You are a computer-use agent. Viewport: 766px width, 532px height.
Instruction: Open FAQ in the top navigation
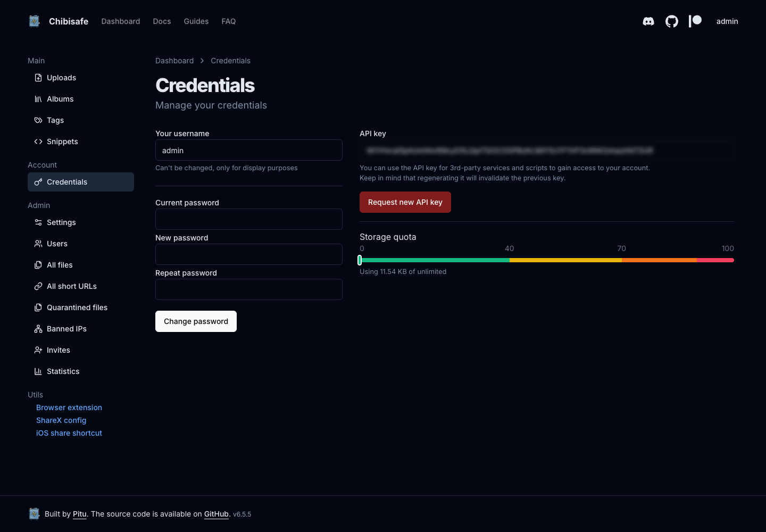point(229,21)
